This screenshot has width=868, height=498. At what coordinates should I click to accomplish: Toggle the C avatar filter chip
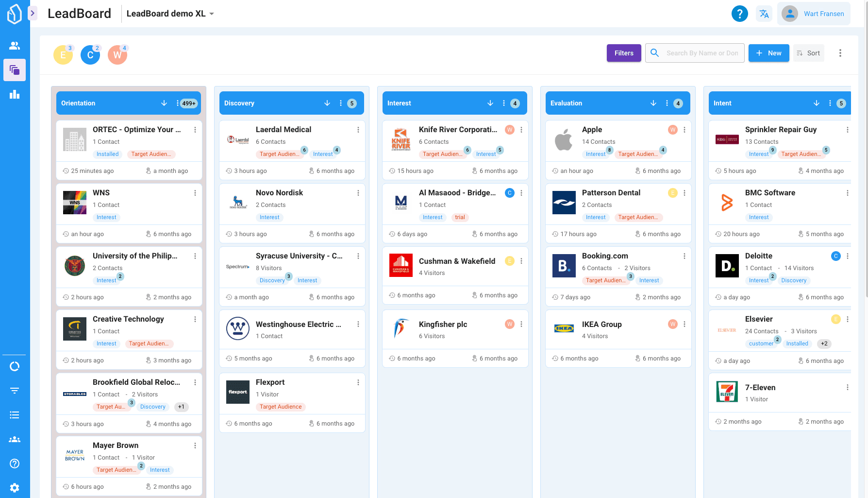pos(90,55)
